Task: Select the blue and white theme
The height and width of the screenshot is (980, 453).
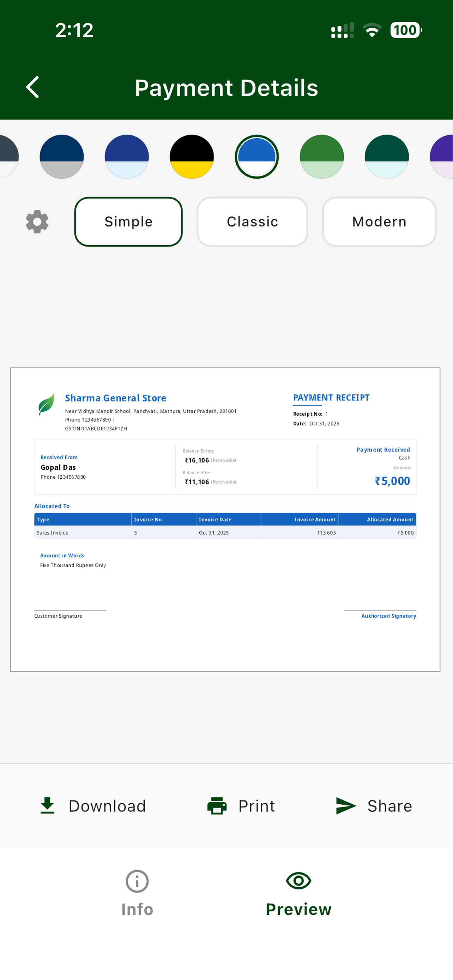Action: 257,157
